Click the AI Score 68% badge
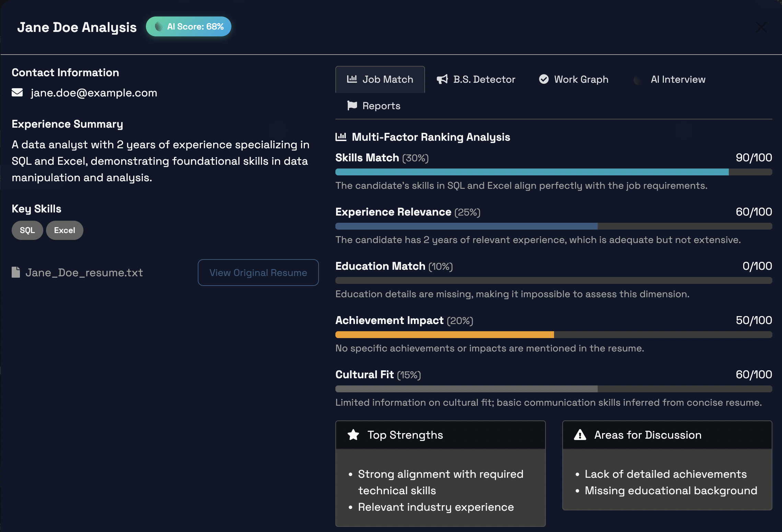Image resolution: width=782 pixels, height=532 pixels. click(x=188, y=26)
